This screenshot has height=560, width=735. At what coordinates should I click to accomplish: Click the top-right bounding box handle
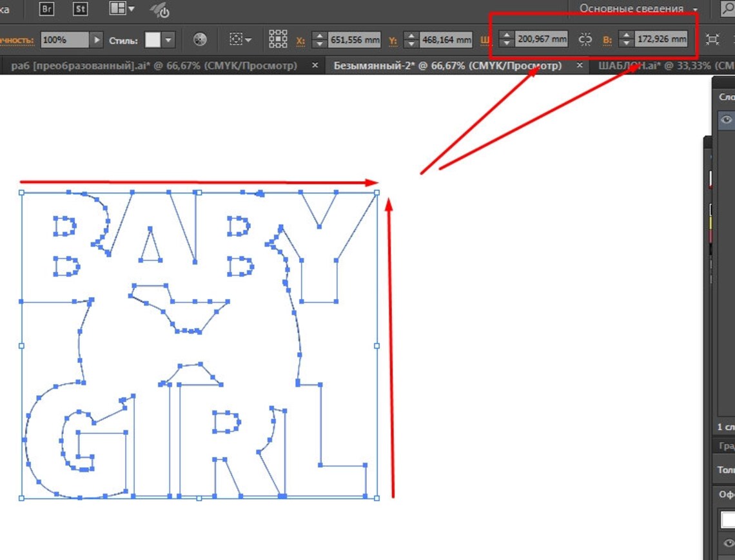pos(377,193)
